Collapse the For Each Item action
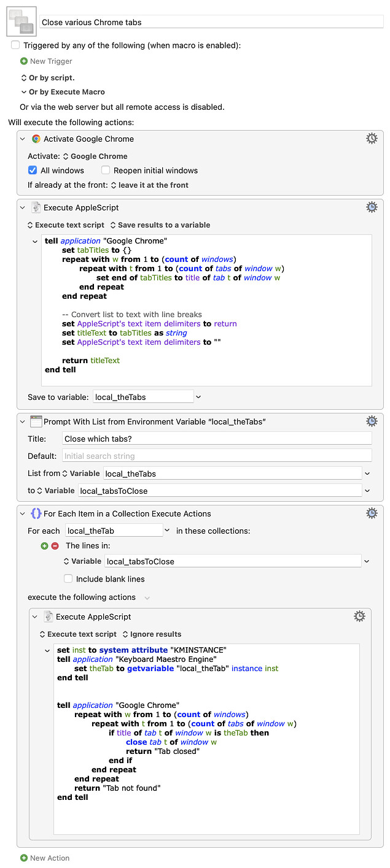 point(23,513)
